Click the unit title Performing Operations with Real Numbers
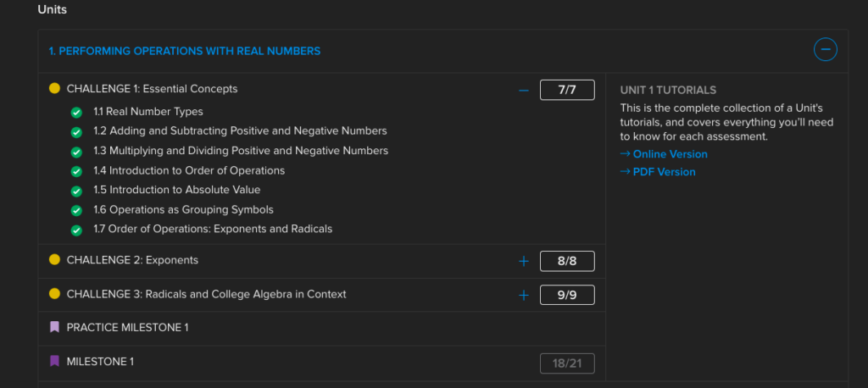Viewport: 868px width, 388px height. point(184,51)
